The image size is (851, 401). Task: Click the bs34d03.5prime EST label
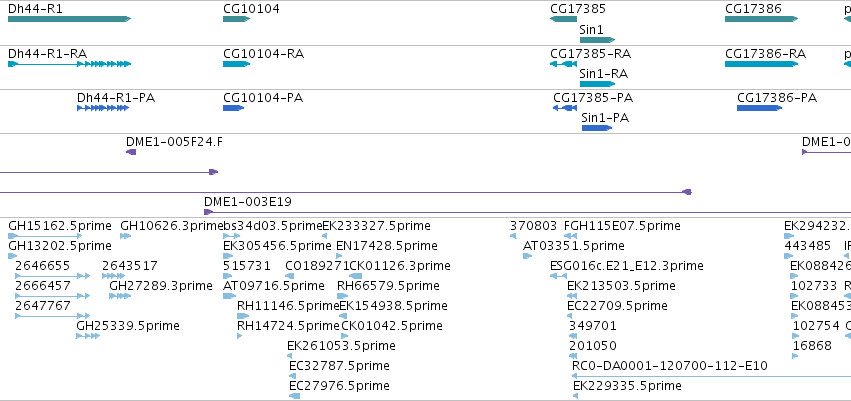click(272, 226)
